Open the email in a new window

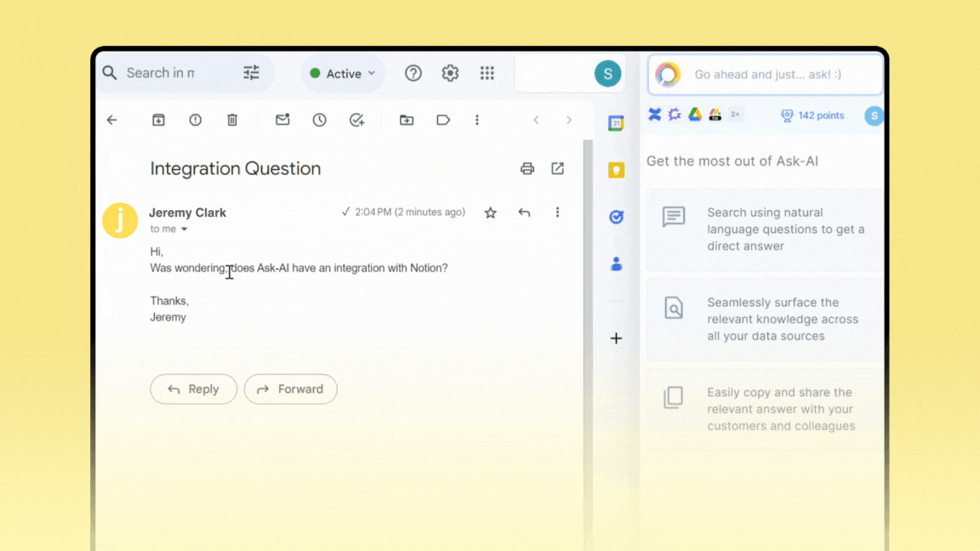point(557,168)
